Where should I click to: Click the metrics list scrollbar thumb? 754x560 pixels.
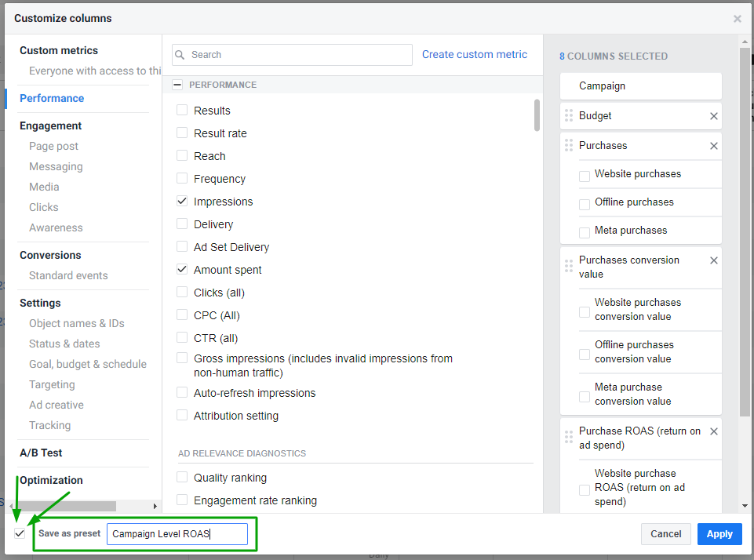(x=537, y=115)
